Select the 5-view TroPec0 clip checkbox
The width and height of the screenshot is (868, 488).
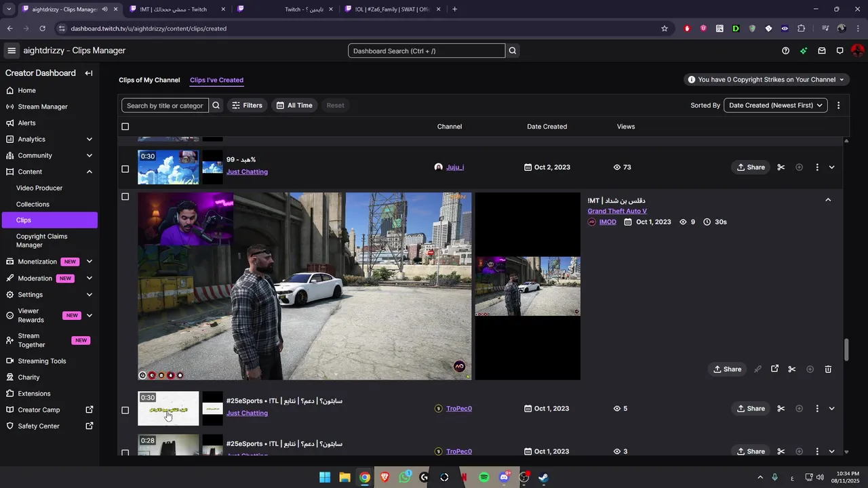[125, 410]
